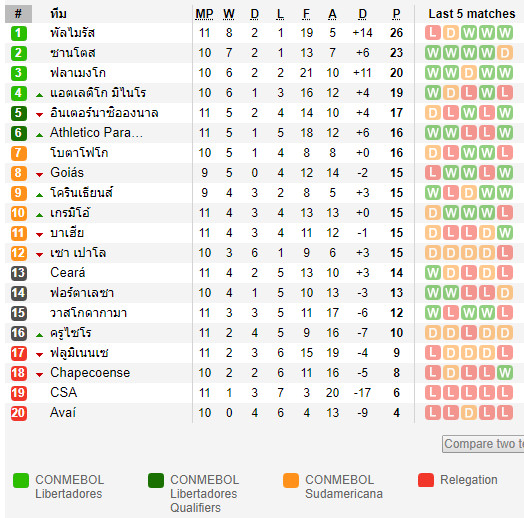Screen dimensions: 524x518
Task: Sort by the F goals-for column header
Action: [306, 14]
